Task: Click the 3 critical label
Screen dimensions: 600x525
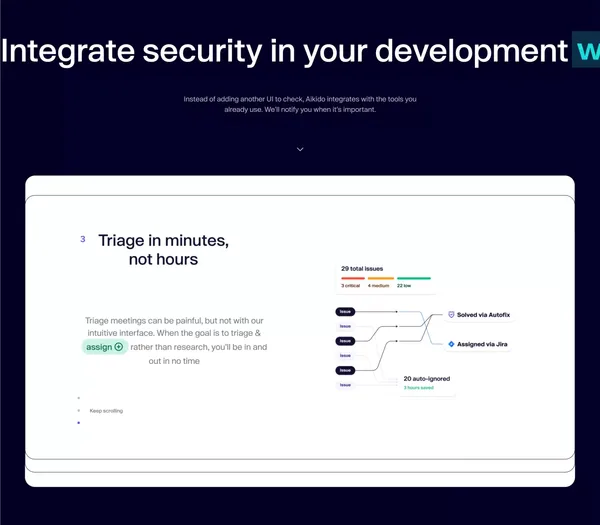Action: (x=351, y=285)
